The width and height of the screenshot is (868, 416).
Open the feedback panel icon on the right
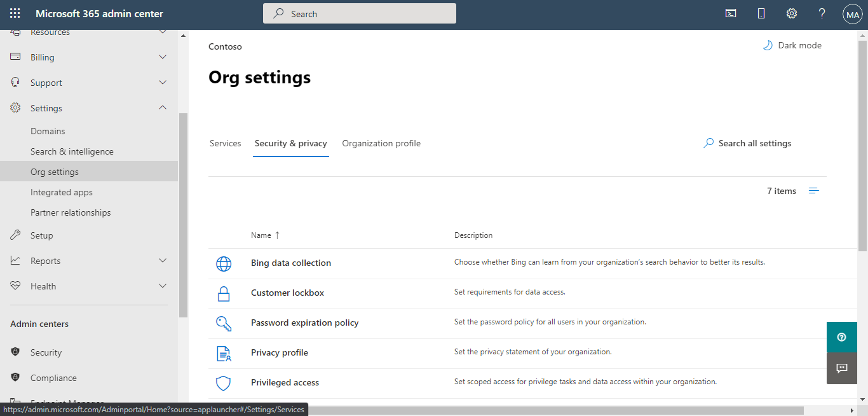[x=841, y=368]
